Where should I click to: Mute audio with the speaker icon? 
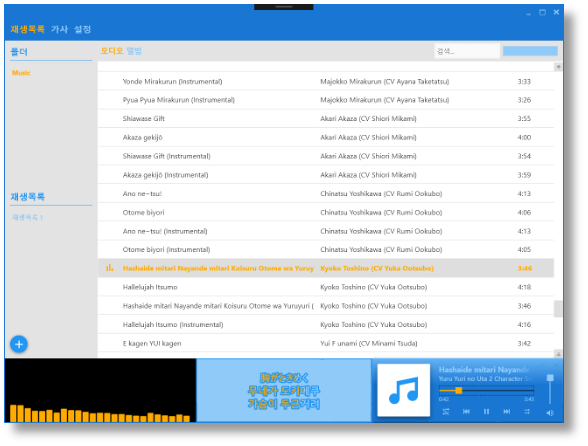coord(550,413)
